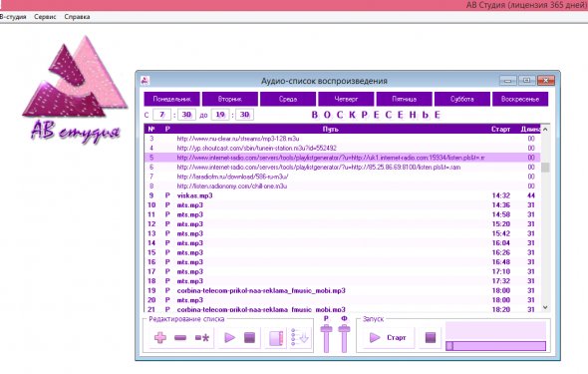Click the Путь column header
Viewport: 588px width, 374px height.
coord(330,129)
